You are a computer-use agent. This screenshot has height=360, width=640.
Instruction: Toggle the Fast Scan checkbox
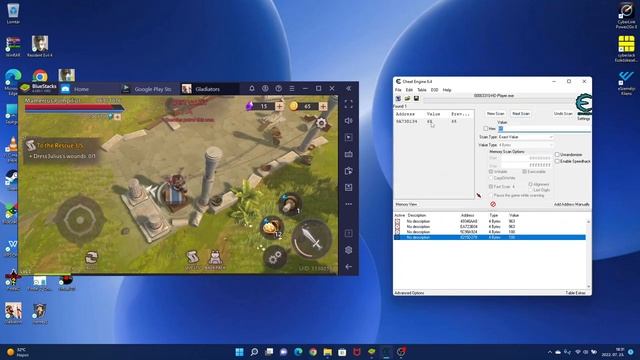click(x=491, y=187)
